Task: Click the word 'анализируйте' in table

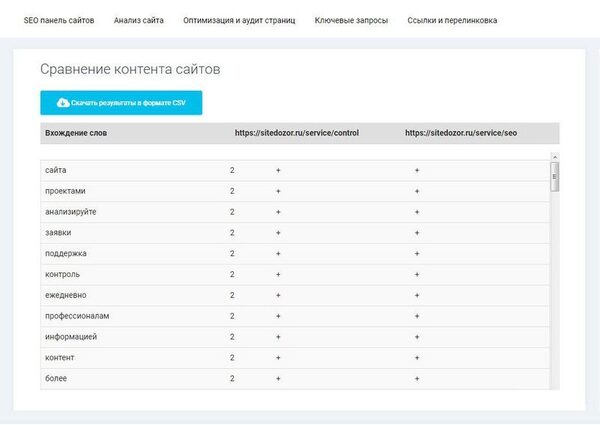Action: [x=71, y=212]
